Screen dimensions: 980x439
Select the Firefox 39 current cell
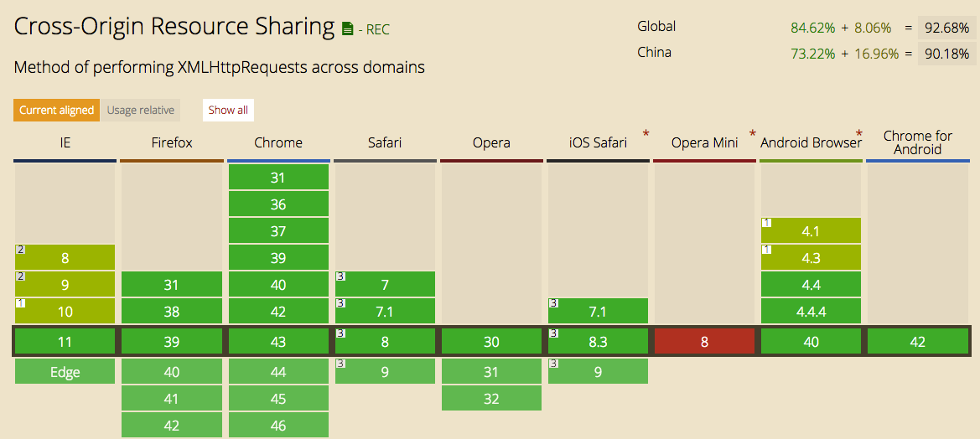[x=172, y=342]
